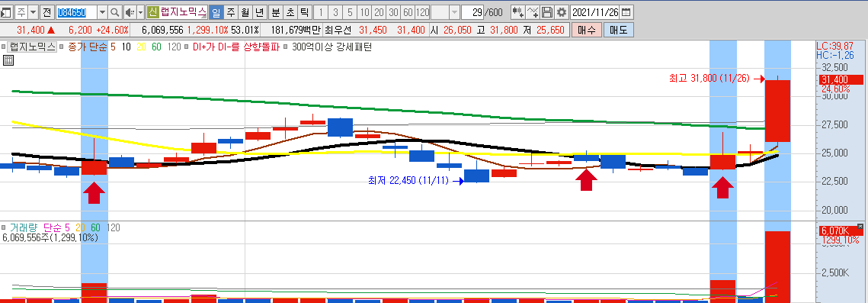Screen dimensions: 868x303
Task: Click the 300억이상 강세패턴 signal label
Action: (332, 47)
